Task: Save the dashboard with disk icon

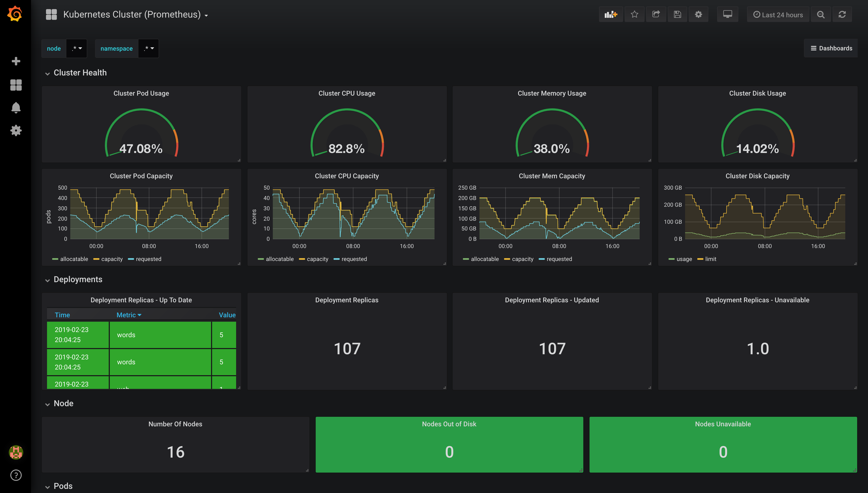Action: pyautogui.click(x=677, y=14)
